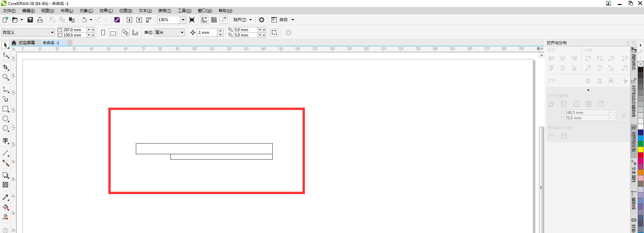Screen dimensions: 644x233
Task: Select the Eyedropper tool
Action: point(5,197)
